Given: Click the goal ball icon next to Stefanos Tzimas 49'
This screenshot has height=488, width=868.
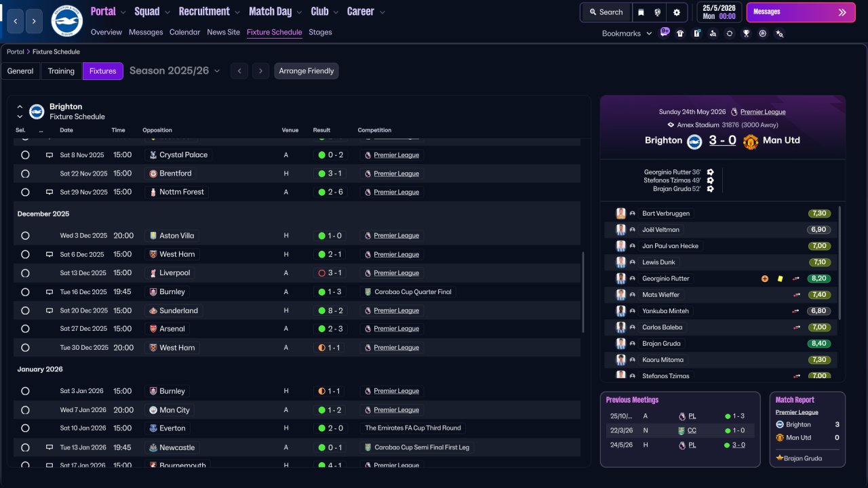Looking at the screenshot, I should [710, 181].
